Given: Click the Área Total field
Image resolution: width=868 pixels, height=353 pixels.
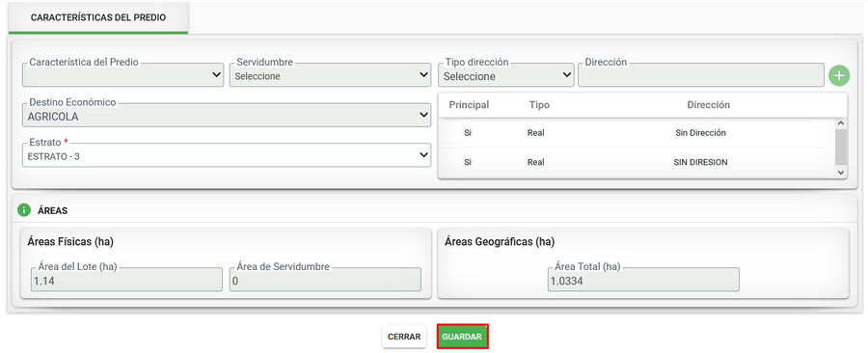Looking at the screenshot, I should pos(643,280).
